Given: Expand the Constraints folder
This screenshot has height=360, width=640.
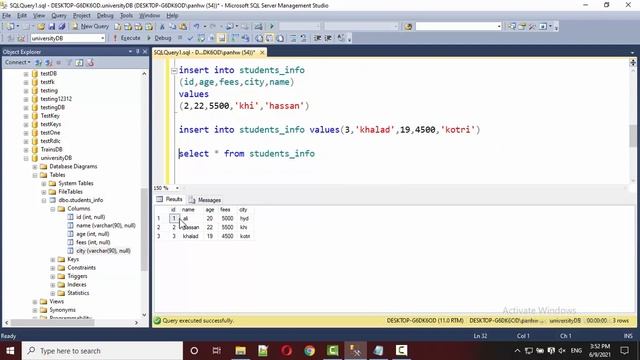Looking at the screenshot, I should pyautogui.click(x=53, y=268).
